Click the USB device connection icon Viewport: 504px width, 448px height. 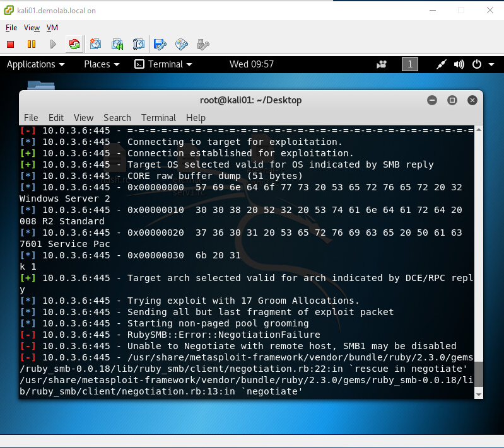[203, 44]
